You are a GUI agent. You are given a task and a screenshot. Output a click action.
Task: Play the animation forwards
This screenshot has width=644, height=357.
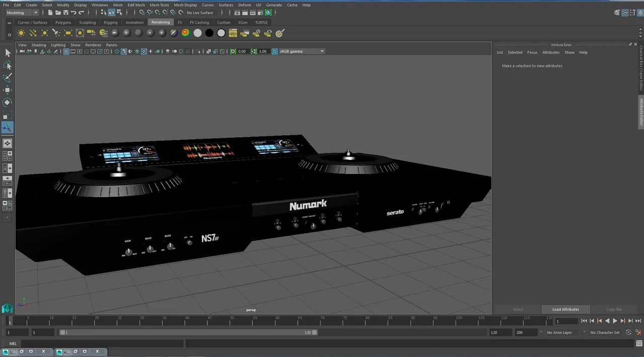pos(615,321)
